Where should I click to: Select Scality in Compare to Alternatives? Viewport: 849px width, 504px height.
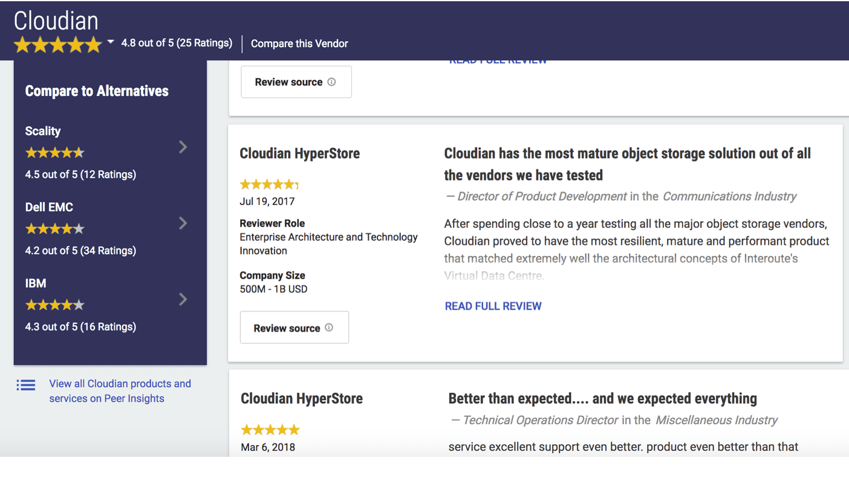coord(43,131)
